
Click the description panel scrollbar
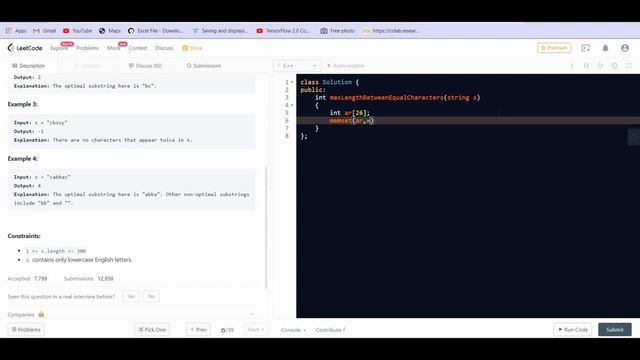(266, 228)
